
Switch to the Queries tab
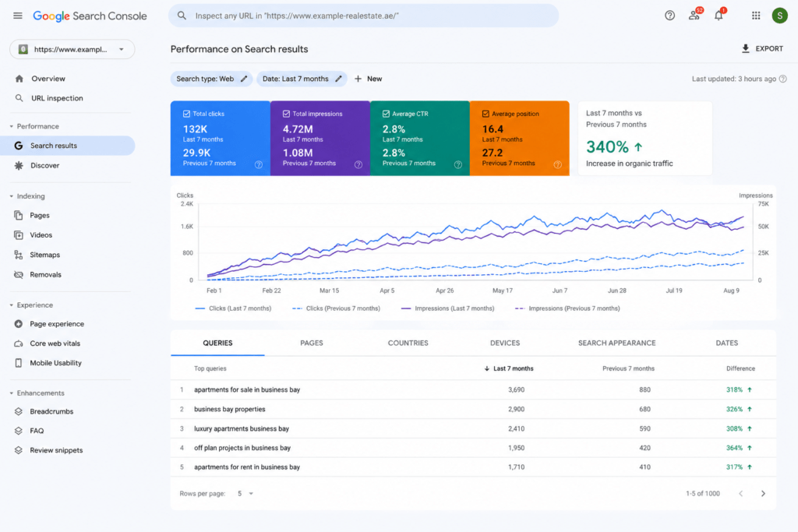(218, 344)
